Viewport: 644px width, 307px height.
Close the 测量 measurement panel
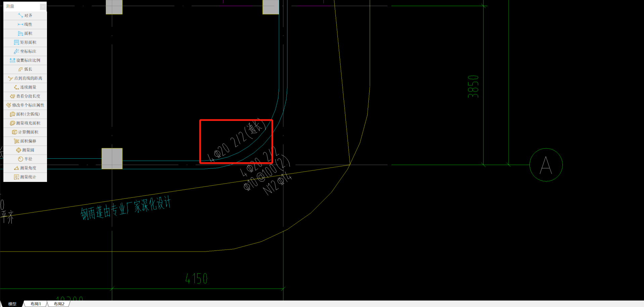click(43, 6)
